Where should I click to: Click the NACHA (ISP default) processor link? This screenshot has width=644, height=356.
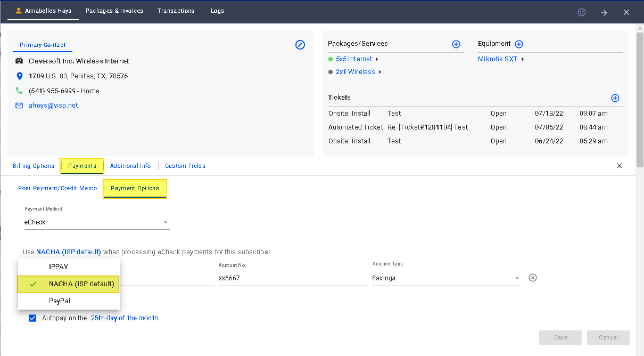tap(69, 252)
